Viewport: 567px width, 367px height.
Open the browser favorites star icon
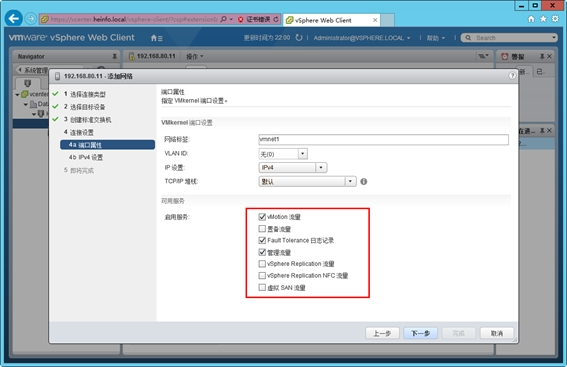543,19
